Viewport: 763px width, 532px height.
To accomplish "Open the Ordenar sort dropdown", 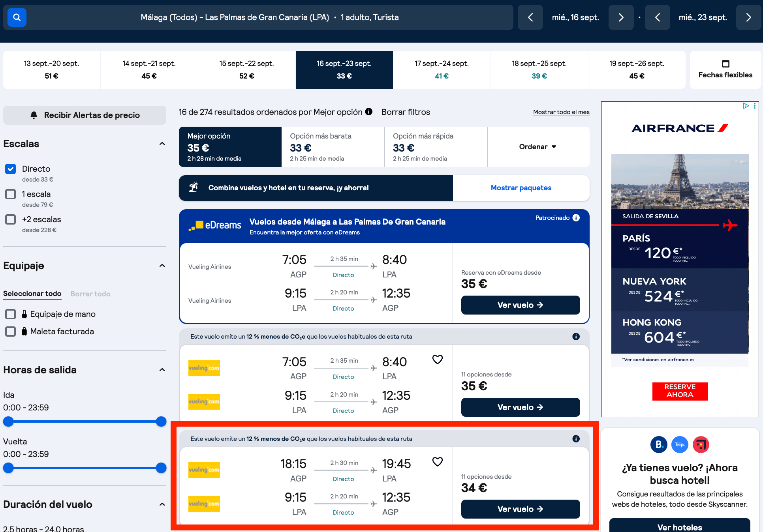I will (538, 147).
